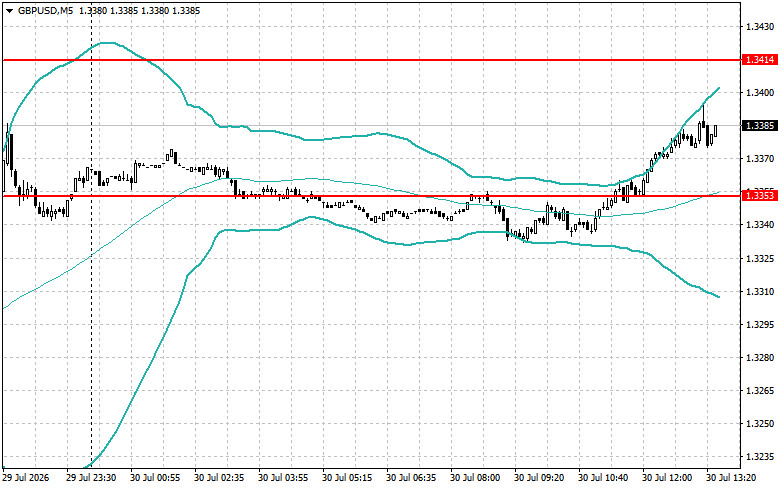Click the 30 Jul 08:00 time label
The image size is (781, 489).
coord(475,478)
